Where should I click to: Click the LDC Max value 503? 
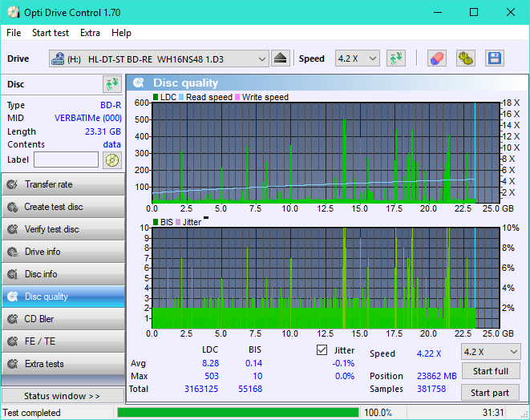pyautogui.click(x=212, y=376)
